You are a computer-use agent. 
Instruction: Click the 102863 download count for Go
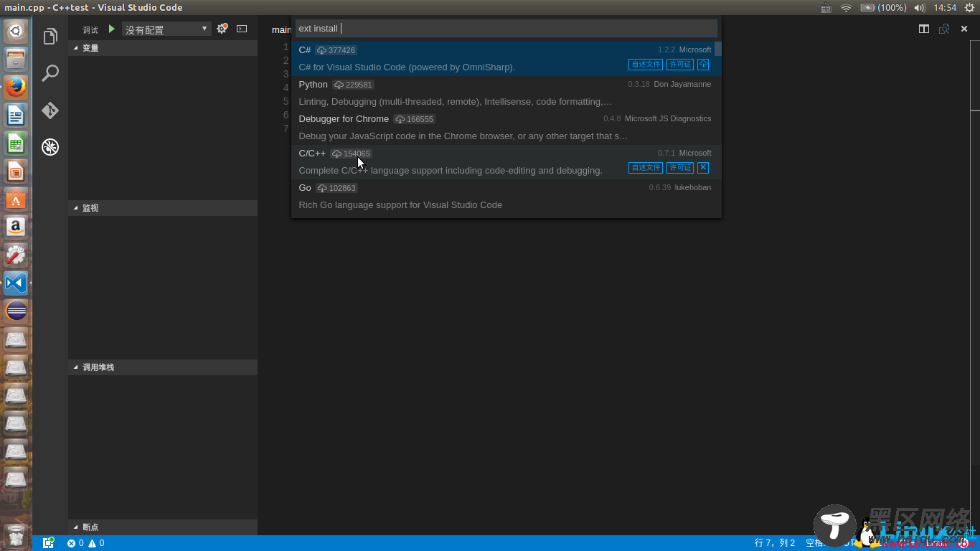(x=336, y=188)
